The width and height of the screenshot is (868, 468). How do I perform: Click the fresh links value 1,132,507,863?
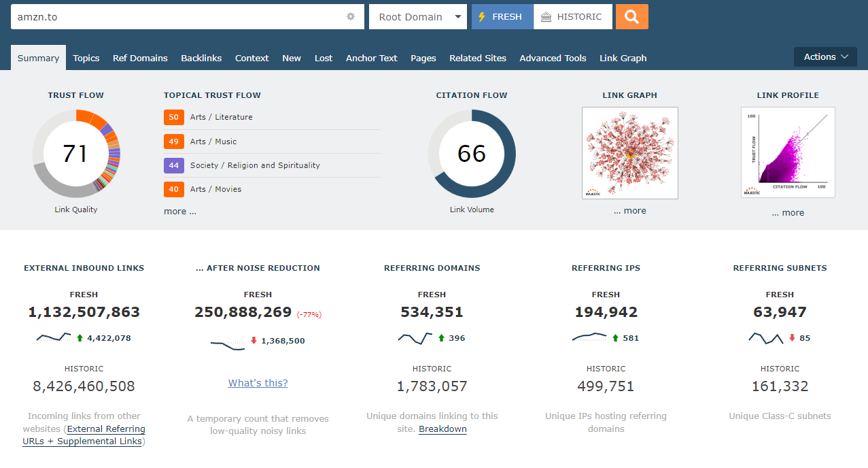[84, 312]
